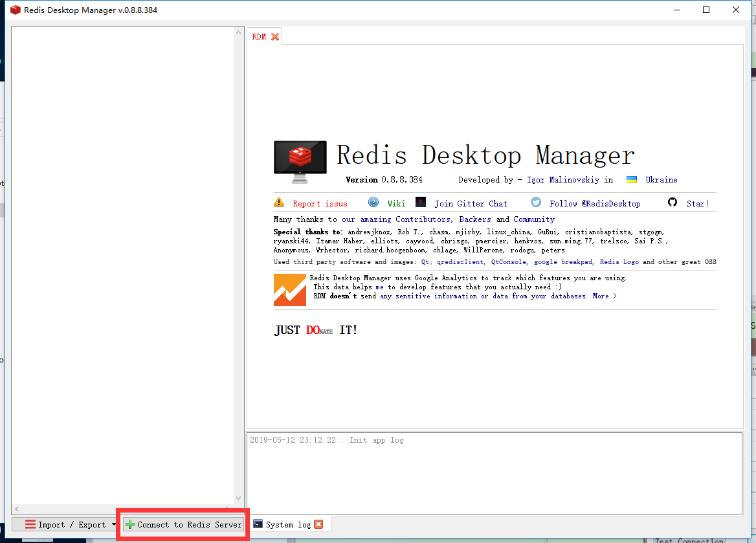756x543 pixels.
Task: Click the Redis app icon in title bar
Action: pos(16,10)
